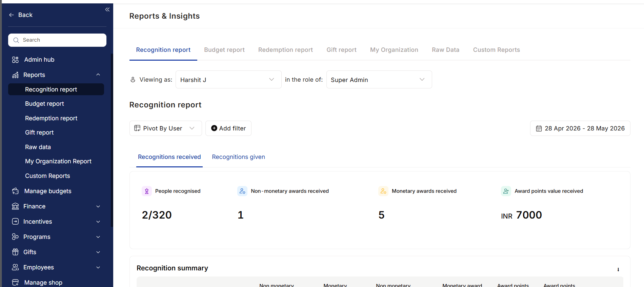Expand the Employees menu section
Viewport: 644px width, 287px height.
pyautogui.click(x=98, y=267)
